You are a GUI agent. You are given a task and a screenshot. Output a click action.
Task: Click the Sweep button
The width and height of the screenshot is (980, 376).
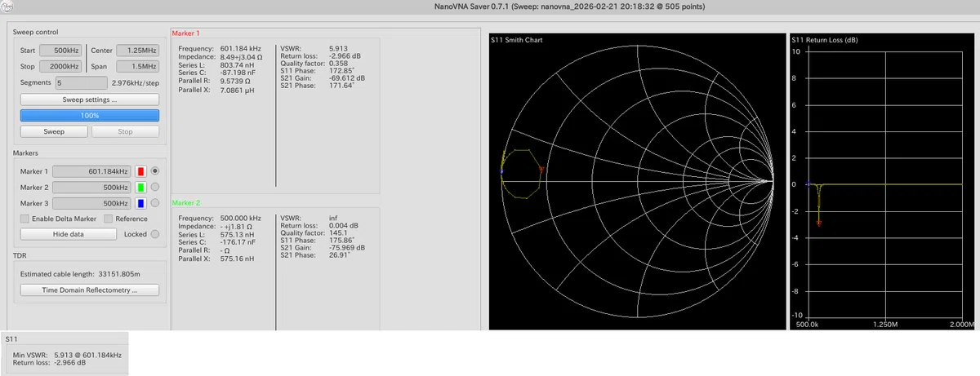[x=54, y=131]
